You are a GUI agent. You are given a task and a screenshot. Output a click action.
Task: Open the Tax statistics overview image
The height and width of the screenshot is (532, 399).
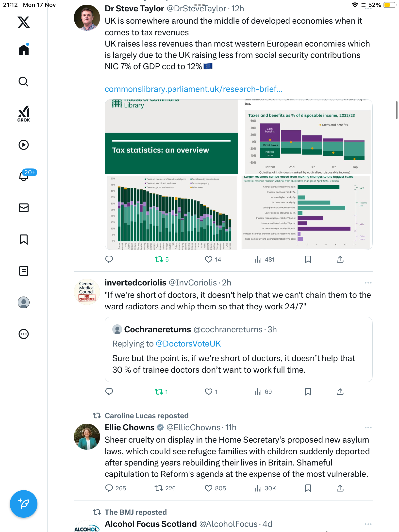(171, 137)
